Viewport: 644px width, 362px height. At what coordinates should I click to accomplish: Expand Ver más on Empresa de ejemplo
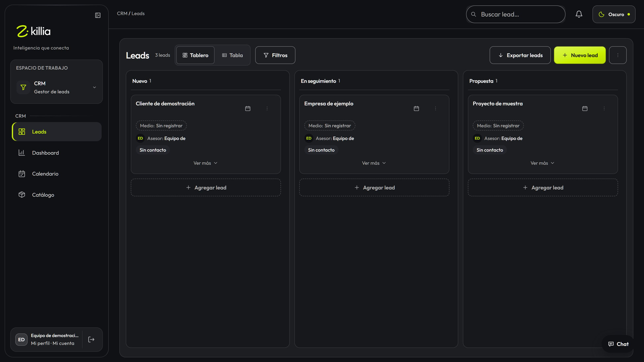[x=374, y=163]
